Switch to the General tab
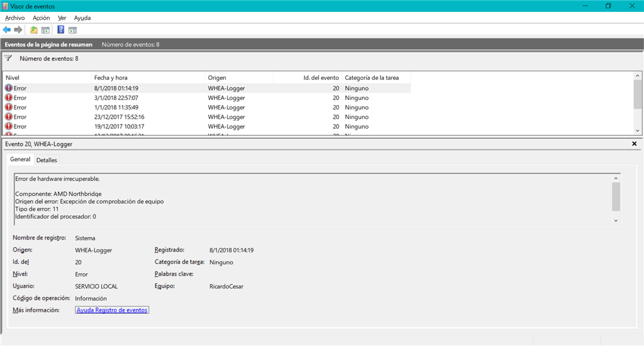The height and width of the screenshot is (346, 644). click(20, 159)
